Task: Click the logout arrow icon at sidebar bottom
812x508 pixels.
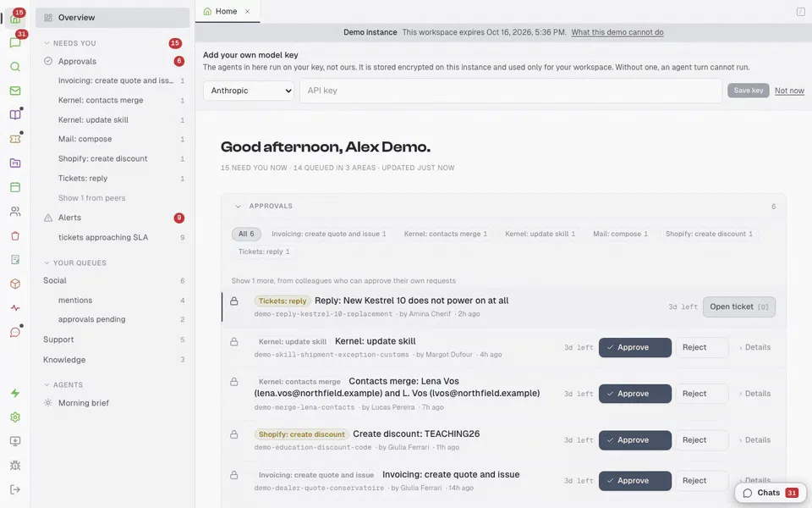Action: [x=15, y=489]
